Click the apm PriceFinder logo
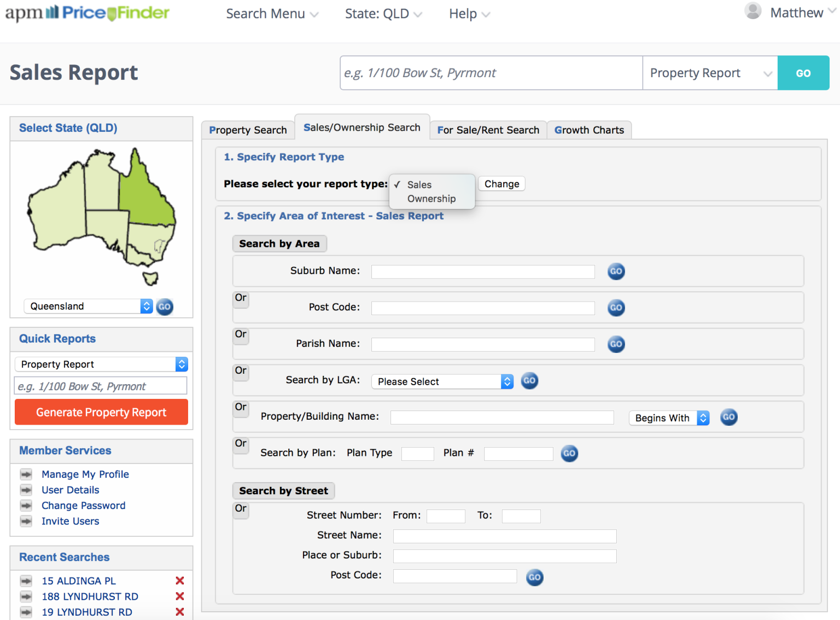The height and width of the screenshot is (620, 840). point(87,13)
